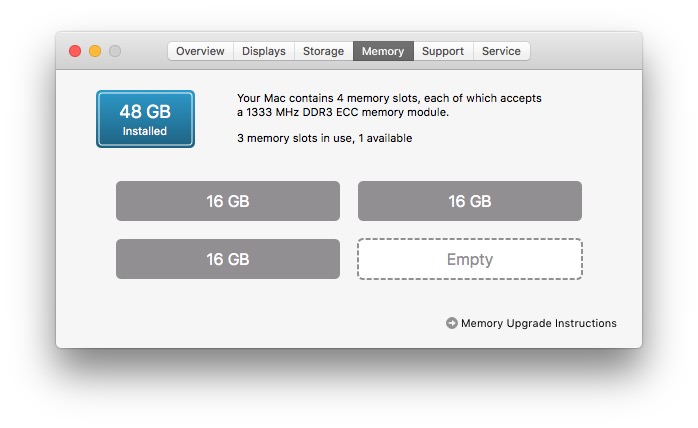Click the blue 48 GB Installed badge
Screen dimensions: 698x428
coord(146,119)
